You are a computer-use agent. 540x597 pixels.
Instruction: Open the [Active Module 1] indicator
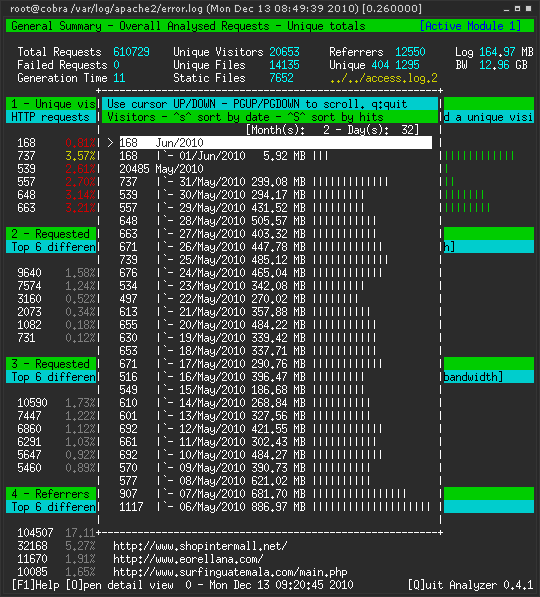[x=470, y=26]
